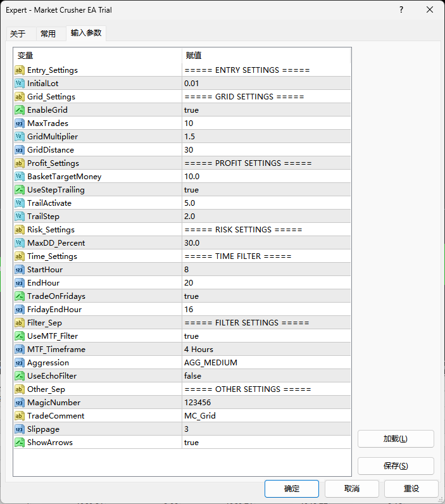
Task: Click the help question mark button
Action: pos(401,10)
